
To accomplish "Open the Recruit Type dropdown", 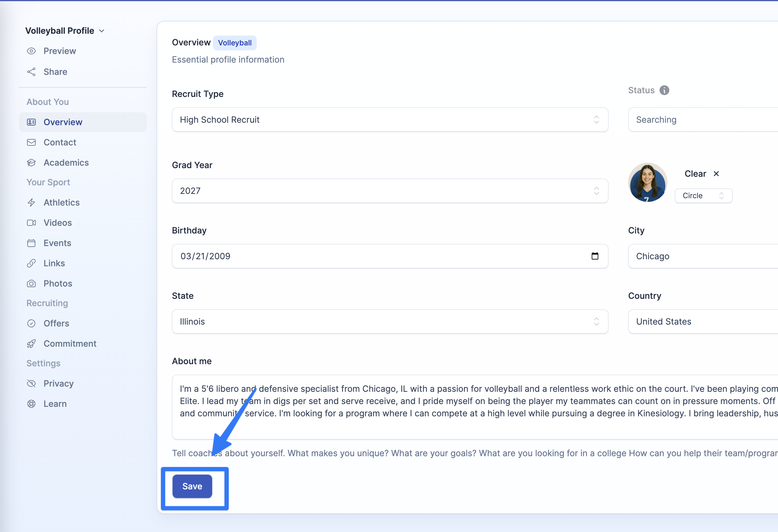I will [x=390, y=120].
